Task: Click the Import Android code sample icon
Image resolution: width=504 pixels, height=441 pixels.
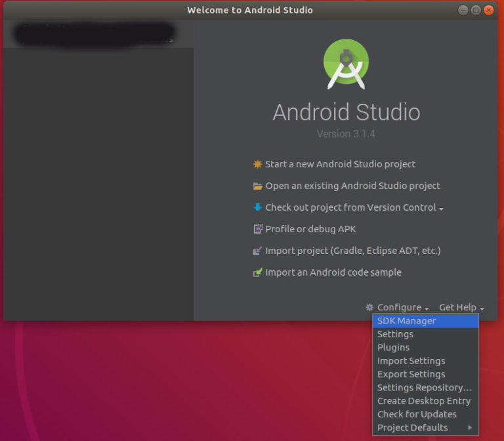Action: (x=258, y=272)
